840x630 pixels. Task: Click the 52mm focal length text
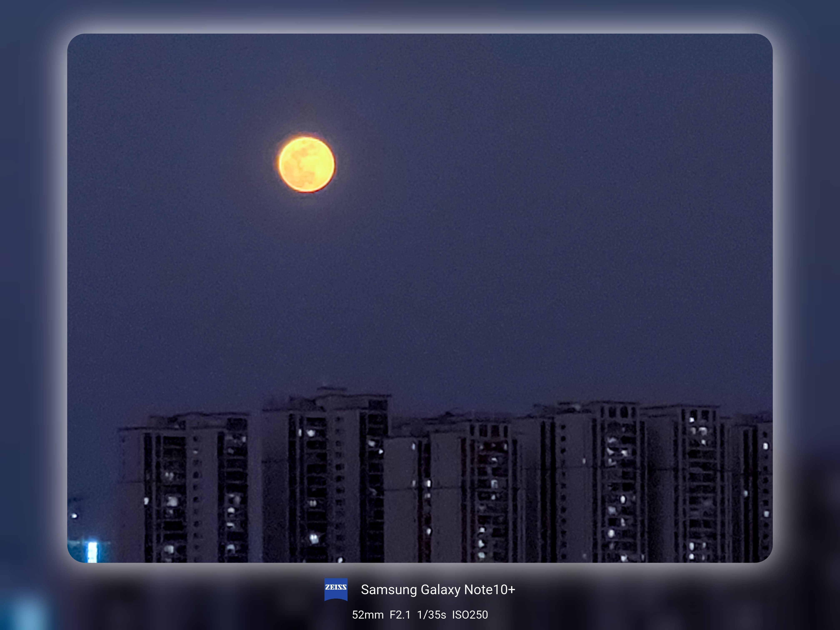pyautogui.click(x=367, y=615)
